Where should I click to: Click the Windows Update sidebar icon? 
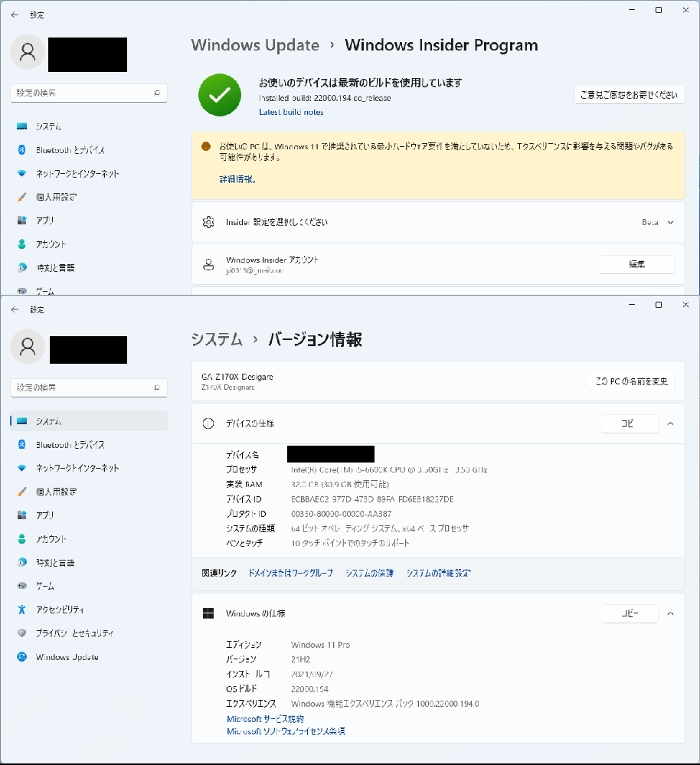coord(22,657)
